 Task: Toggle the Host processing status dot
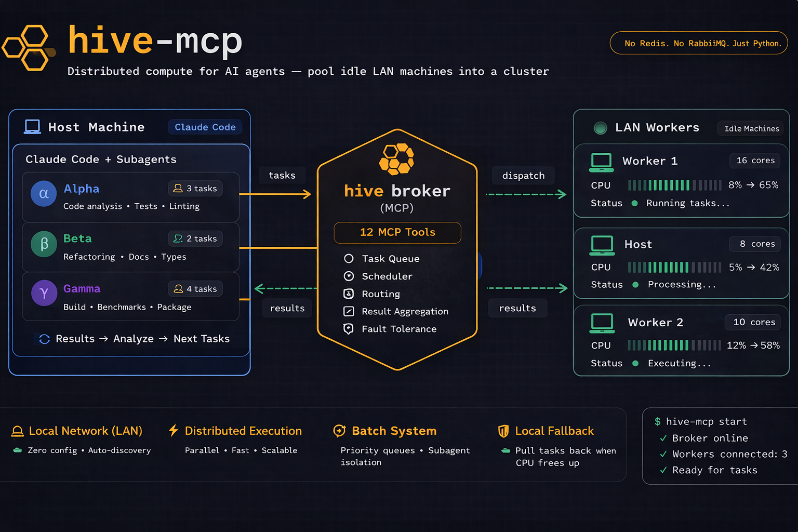[634, 285]
